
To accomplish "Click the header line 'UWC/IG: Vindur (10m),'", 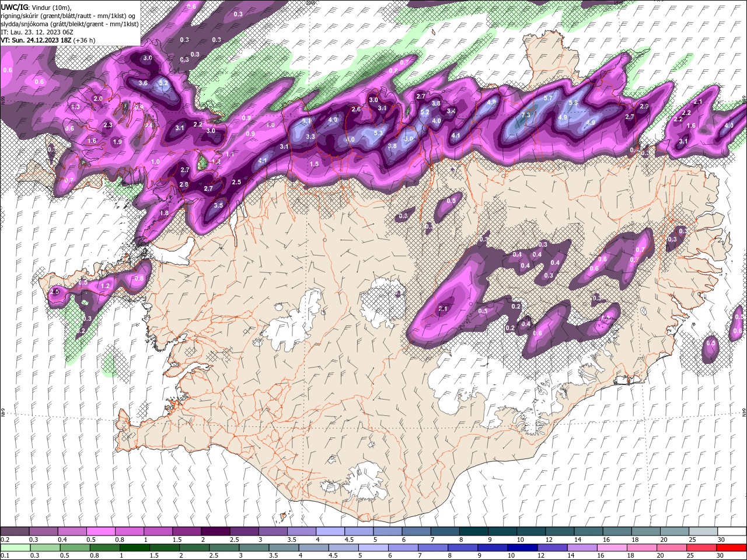I will pos(35,6).
